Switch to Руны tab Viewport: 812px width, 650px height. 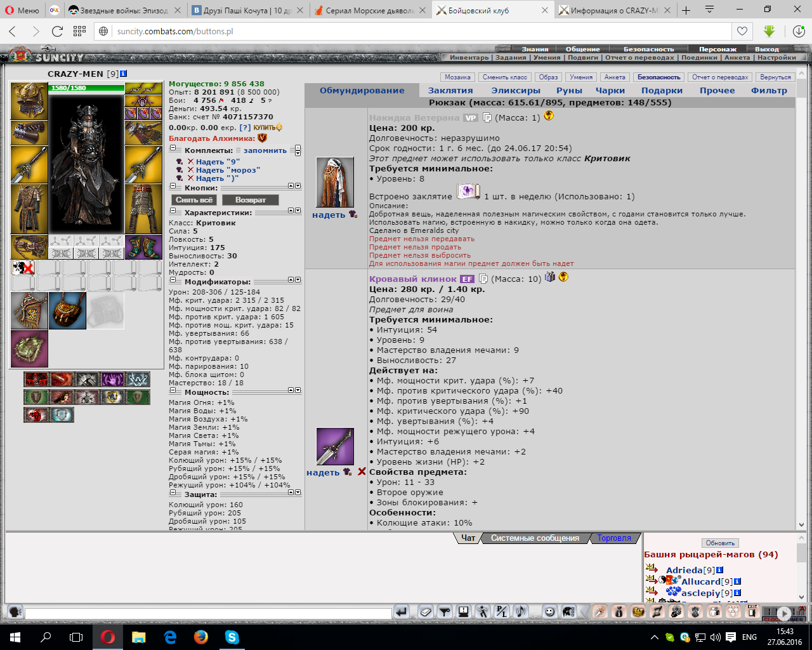click(x=569, y=90)
